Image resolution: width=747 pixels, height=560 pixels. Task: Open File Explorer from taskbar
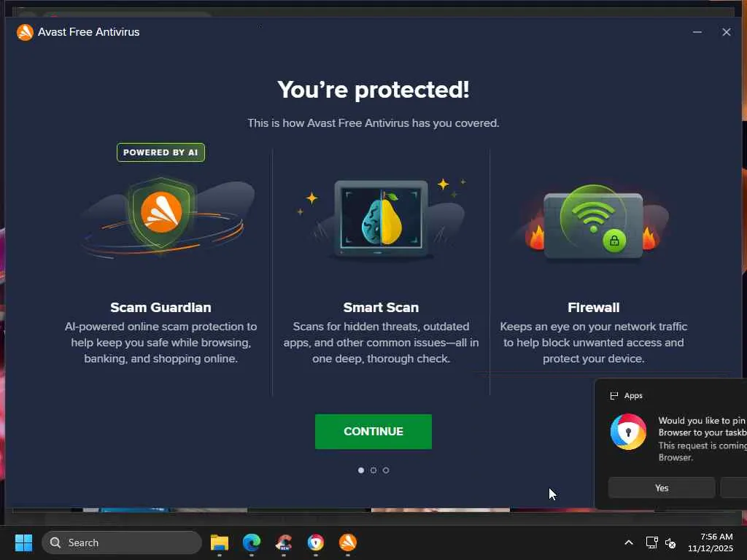[x=220, y=542]
